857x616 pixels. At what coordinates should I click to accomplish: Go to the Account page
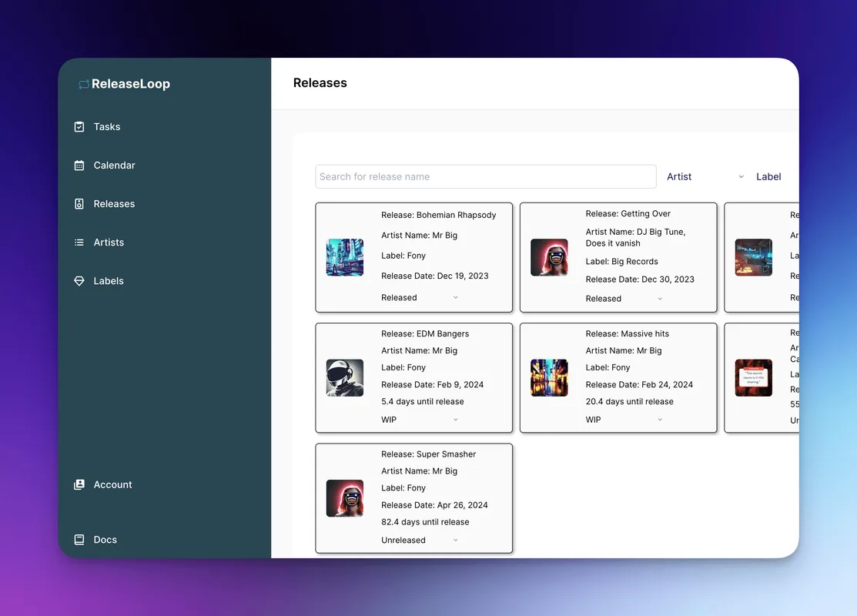click(112, 484)
